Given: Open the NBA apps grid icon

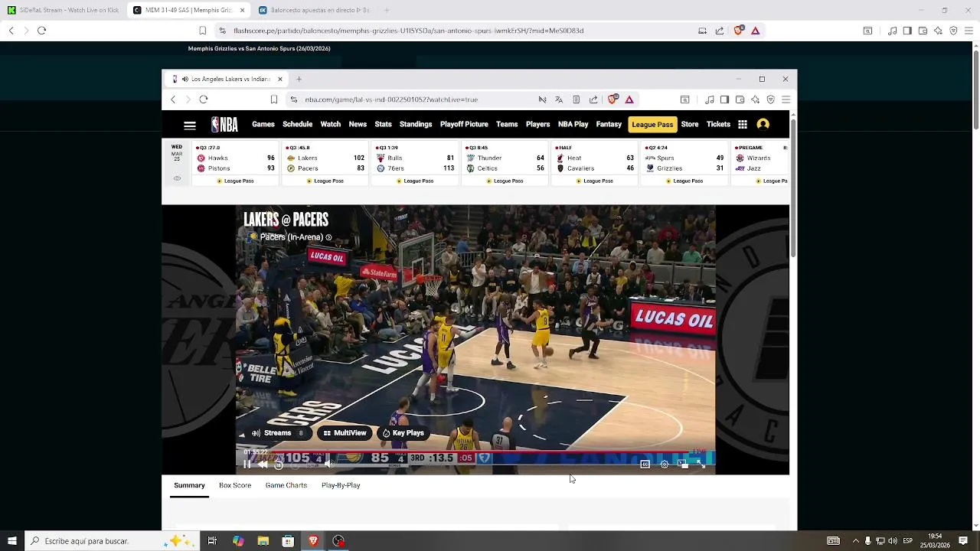Looking at the screenshot, I should point(743,124).
